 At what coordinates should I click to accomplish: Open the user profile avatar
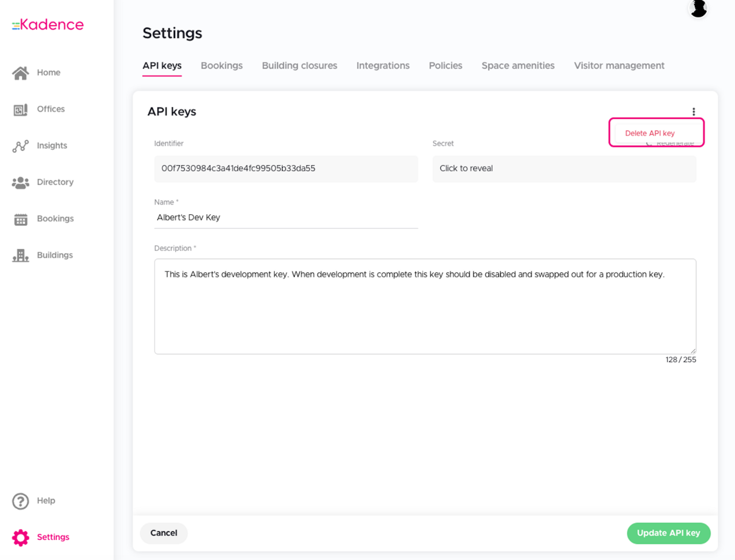click(x=698, y=9)
